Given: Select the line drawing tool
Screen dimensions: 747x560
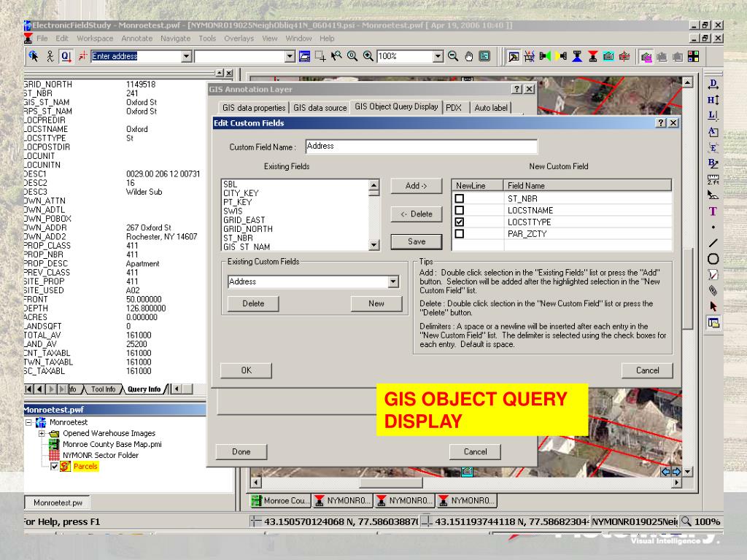Looking at the screenshot, I should coord(713,244).
